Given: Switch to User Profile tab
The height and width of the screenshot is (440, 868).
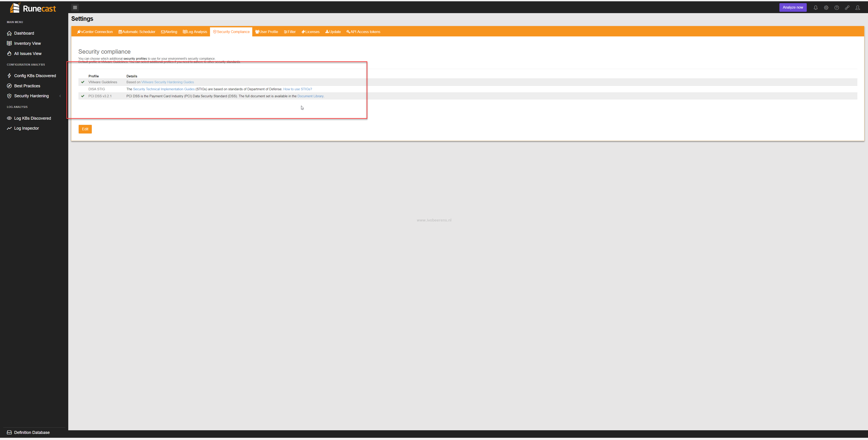Looking at the screenshot, I should [x=267, y=32].
